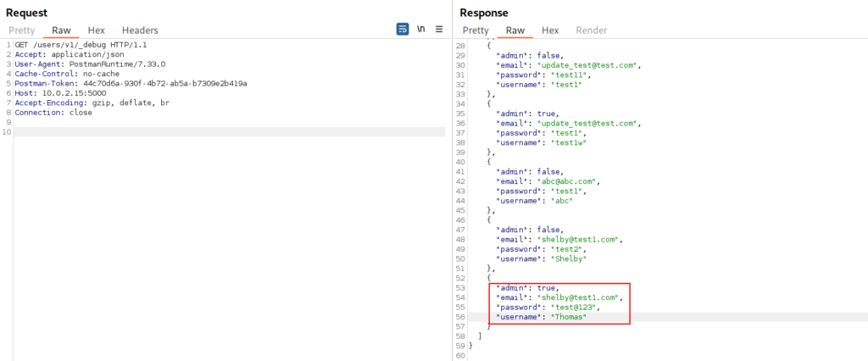Switch Response view to Pretty tab
This screenshot has width=868, height=361.
[476, 31]
